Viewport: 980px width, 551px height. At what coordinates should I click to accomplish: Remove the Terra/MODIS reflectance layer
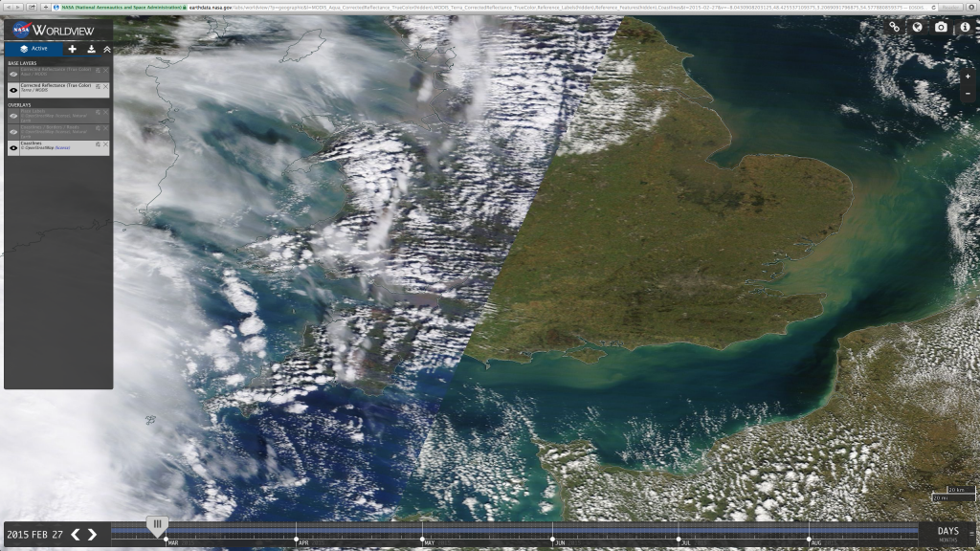pos(105,87)
